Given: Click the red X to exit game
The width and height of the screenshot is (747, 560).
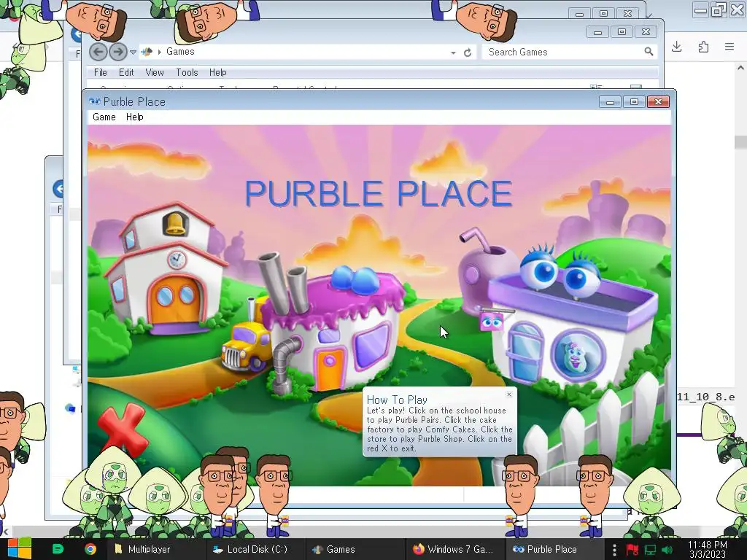Looking at the screenshot, I should pos(122,429).
